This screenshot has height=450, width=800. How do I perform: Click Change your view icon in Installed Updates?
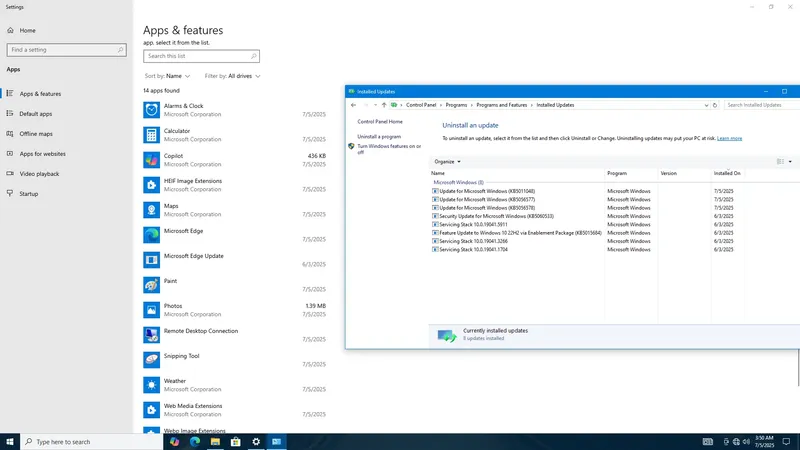coord(780,162)
